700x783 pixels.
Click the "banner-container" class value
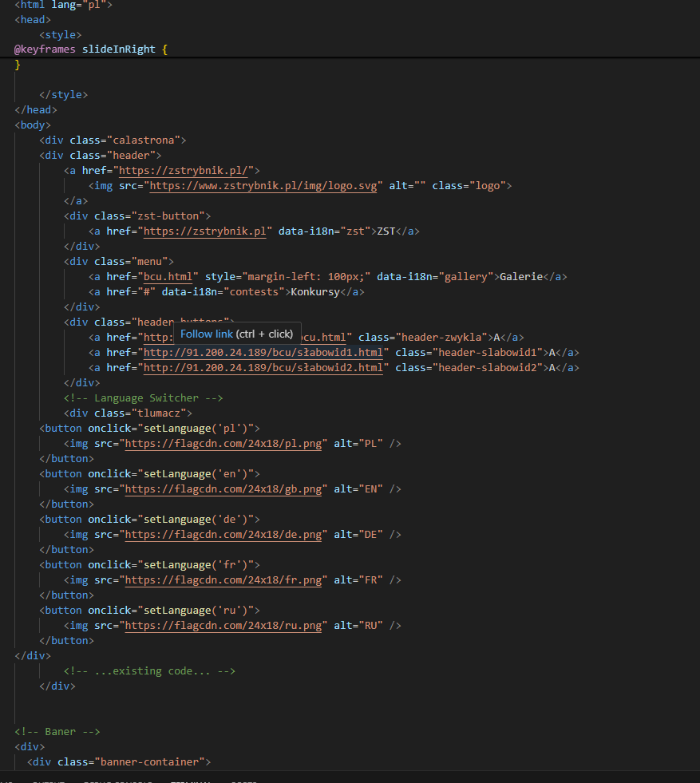tap(152, 761)
